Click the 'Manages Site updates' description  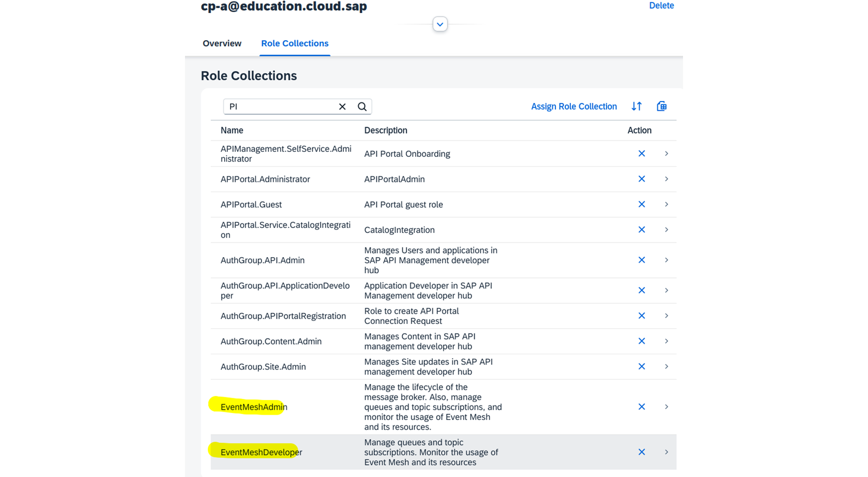click(x=429, y=366)
